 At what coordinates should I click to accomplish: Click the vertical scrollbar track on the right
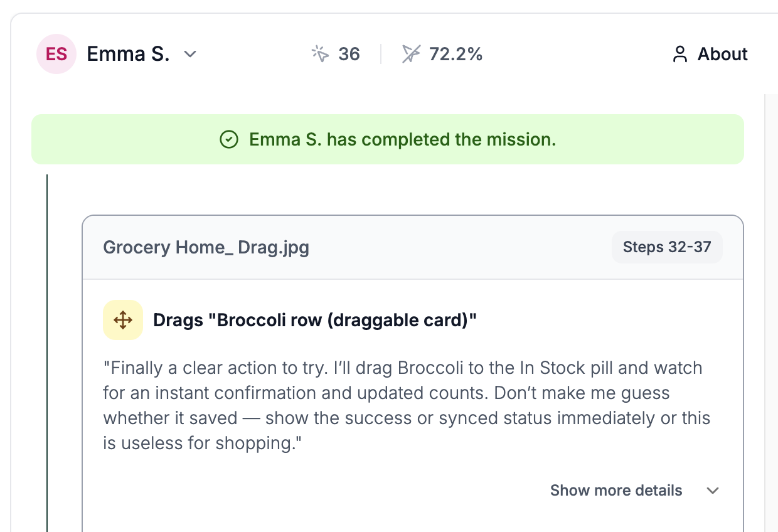771,313
